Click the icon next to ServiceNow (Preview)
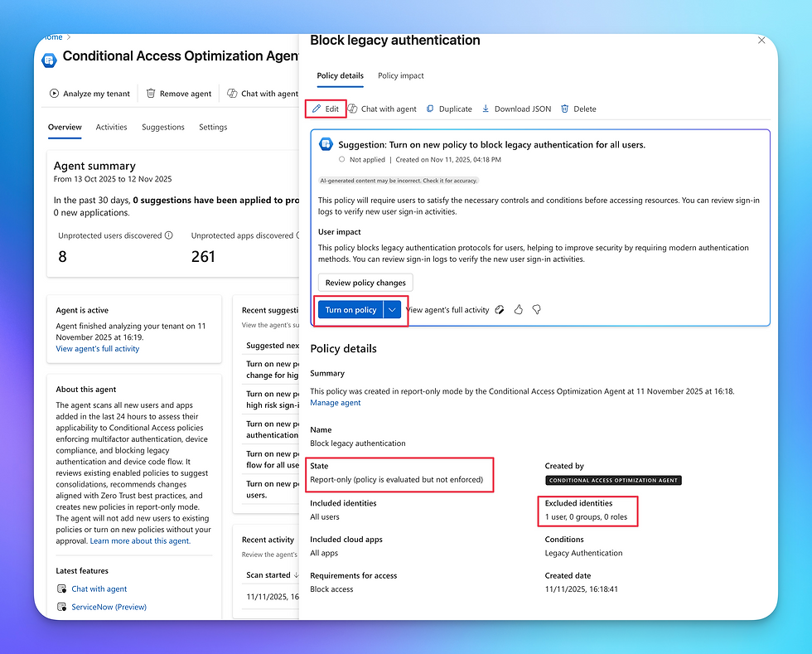Screen dimensions: 812x654 click(x=61, y=607)
